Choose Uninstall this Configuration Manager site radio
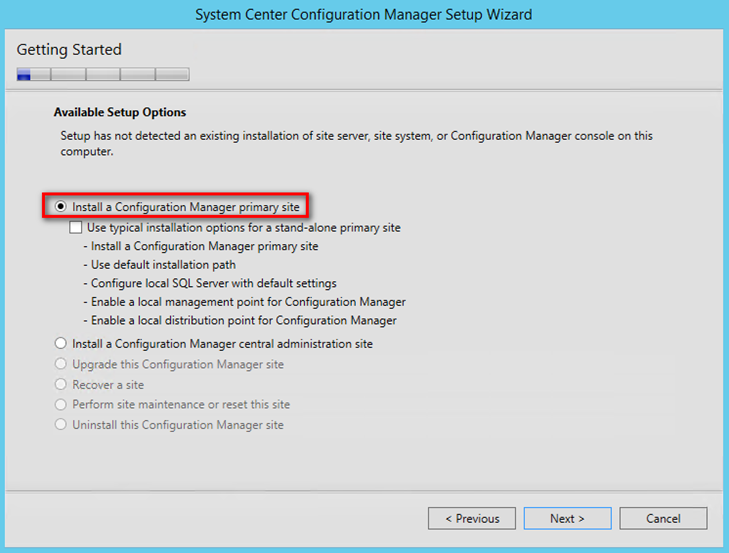This screenshot has width=729, height=553. pyautogui.click(x=60, y=425)
